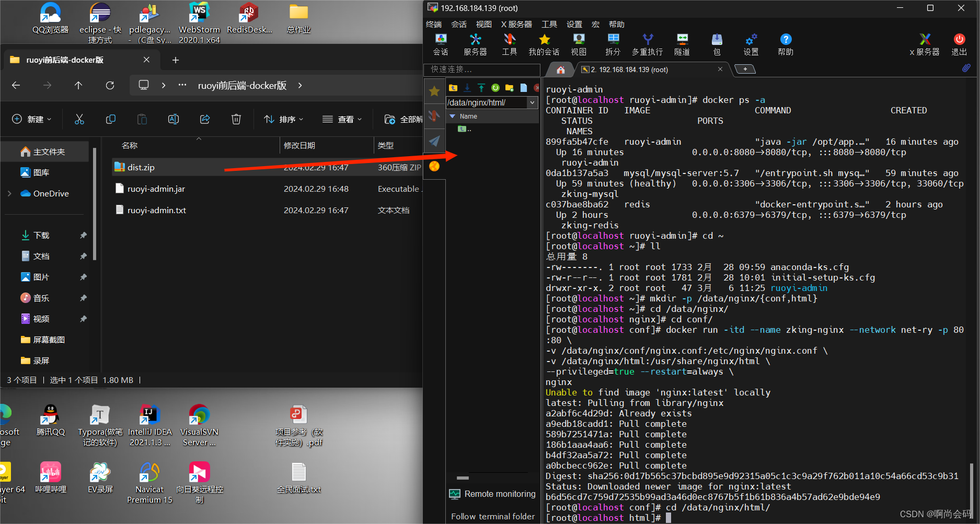Click the Delete trash icon in Explorer
980x524 pixels.
[236, 119]
